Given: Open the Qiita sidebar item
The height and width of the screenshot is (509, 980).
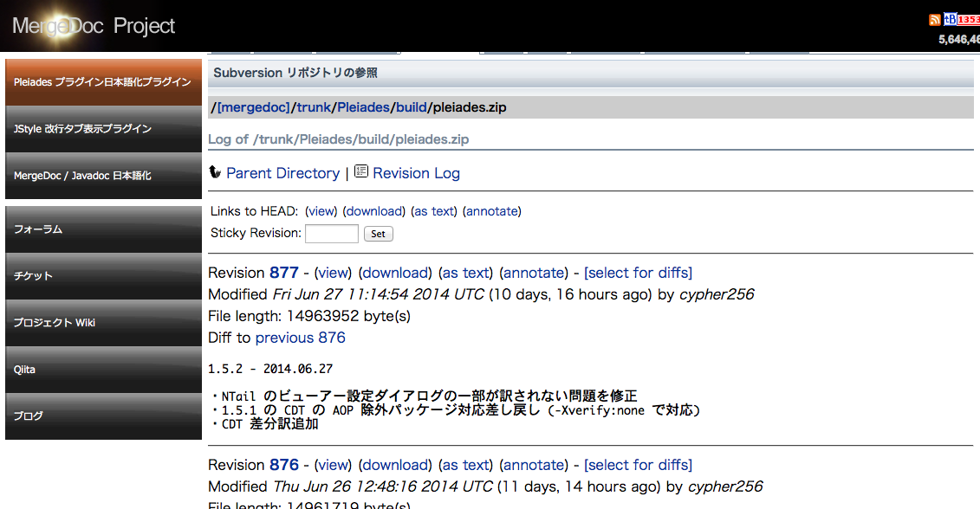Looking at the screenshot, I should pos(103,369).
